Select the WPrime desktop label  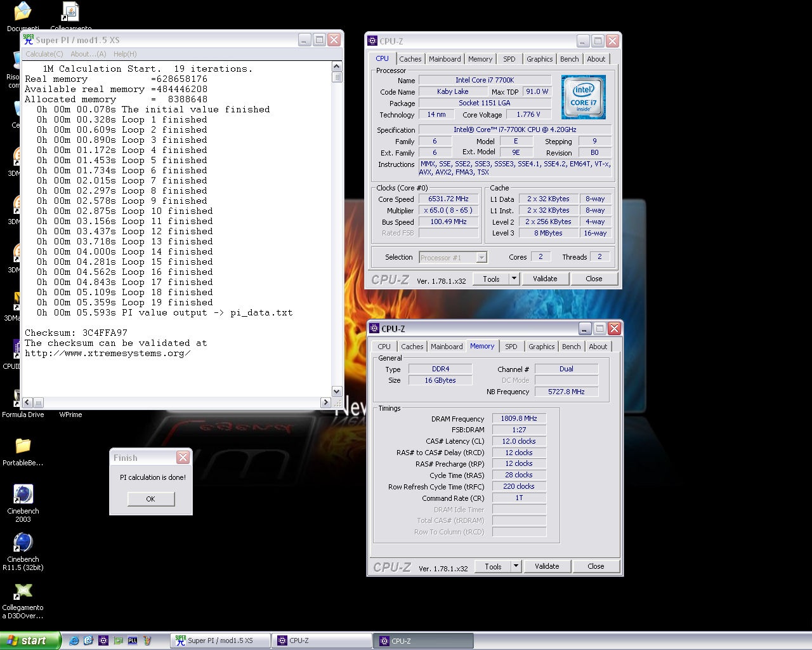click(x=70, y=415)
